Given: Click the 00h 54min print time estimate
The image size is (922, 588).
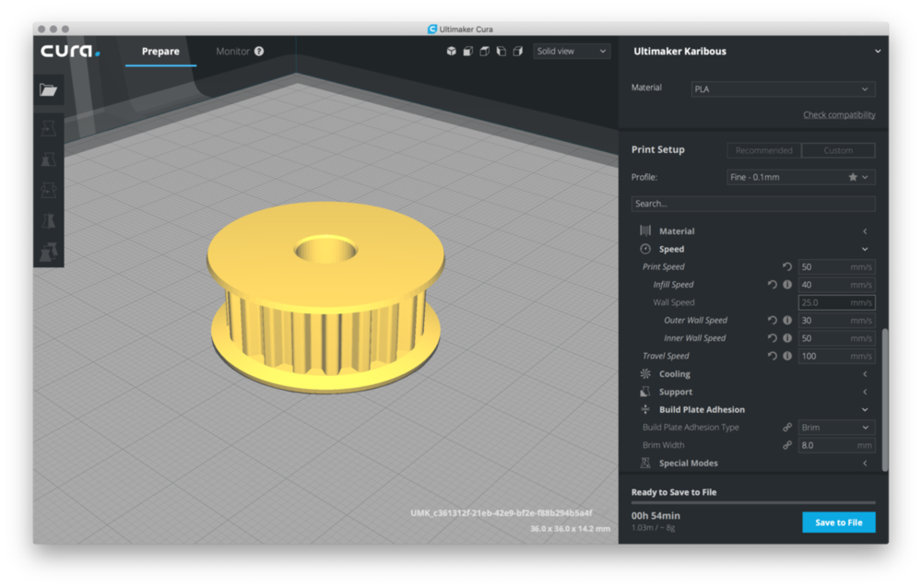Looking at the screenshot, I should pos(656,516).
